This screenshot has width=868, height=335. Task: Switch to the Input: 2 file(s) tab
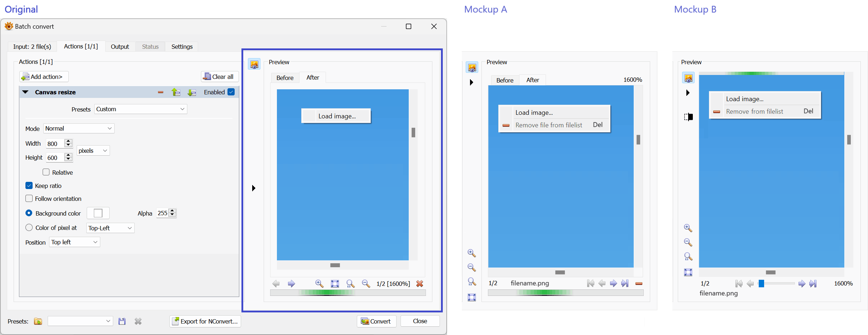[x=32, y=47]
